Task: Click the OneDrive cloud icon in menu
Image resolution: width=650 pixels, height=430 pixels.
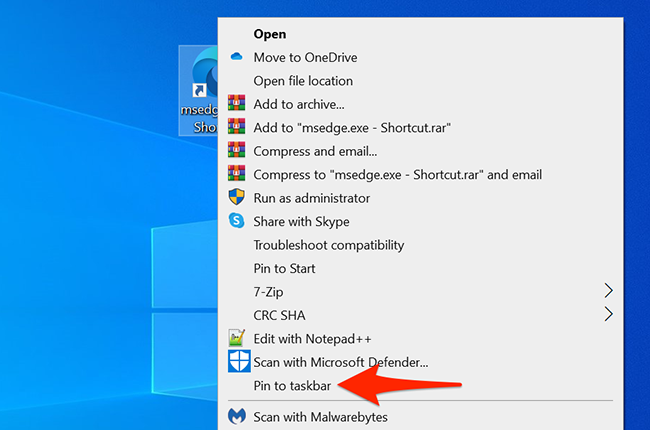Action: point(236,56)
